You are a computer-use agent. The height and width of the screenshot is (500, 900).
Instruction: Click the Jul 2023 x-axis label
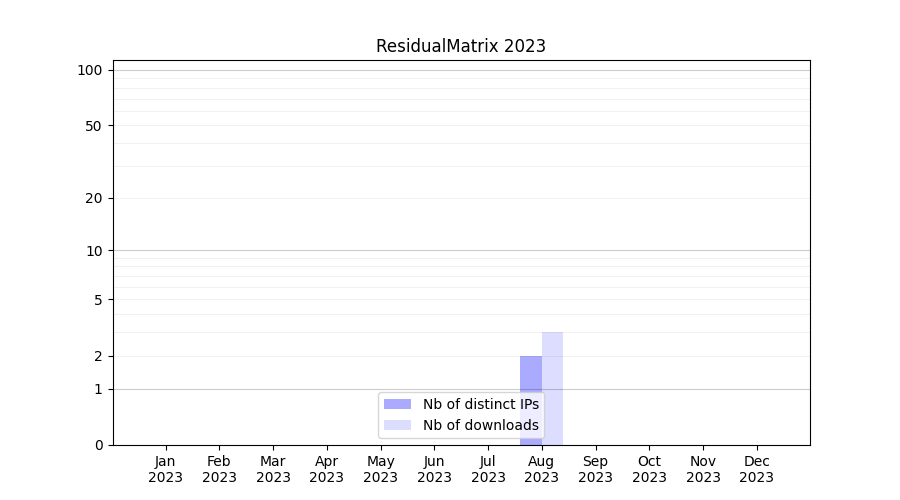[488, 469]
